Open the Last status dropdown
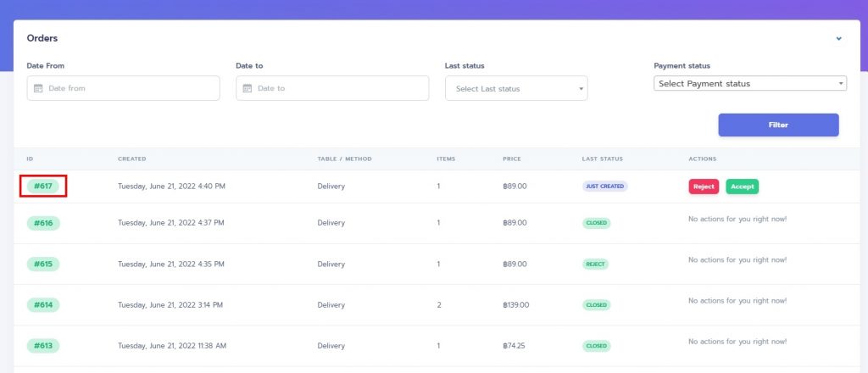Viewport: 868px width, 373px height. pyautogui.click(x=516, y=88)
